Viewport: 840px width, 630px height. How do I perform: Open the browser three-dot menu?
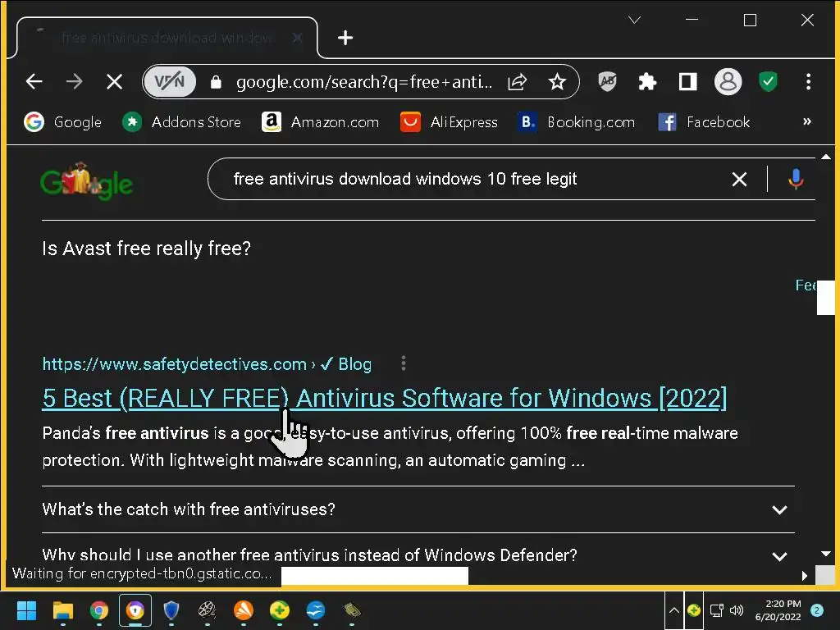pyautogui.click(x=808, y=81)
